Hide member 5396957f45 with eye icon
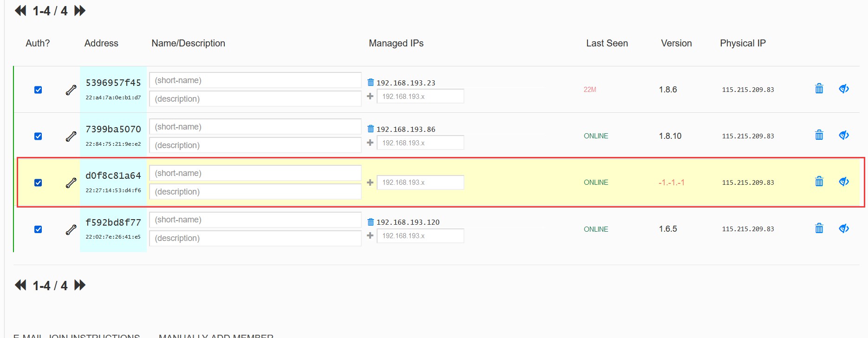The image size is (868, 338). pos(843,89)
